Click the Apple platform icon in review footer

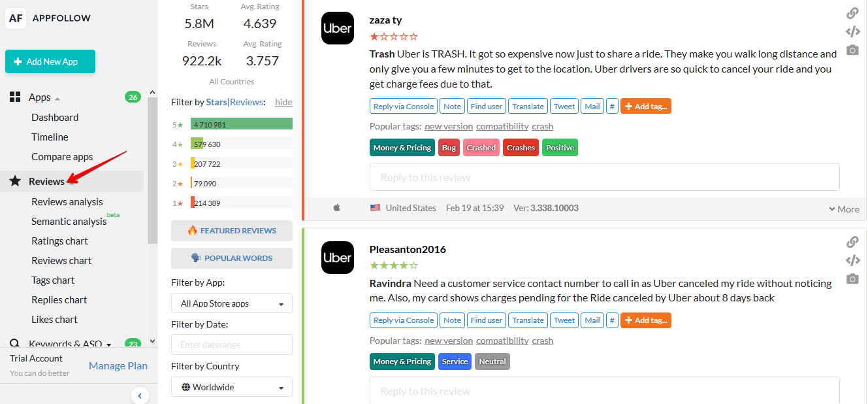point(337,208)
